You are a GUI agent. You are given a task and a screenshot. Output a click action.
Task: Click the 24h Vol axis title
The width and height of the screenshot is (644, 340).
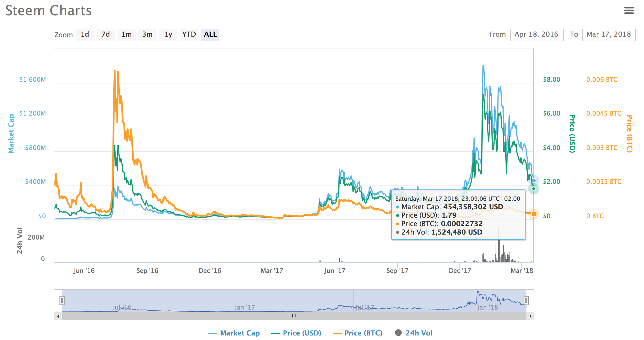tap(19, 240)
